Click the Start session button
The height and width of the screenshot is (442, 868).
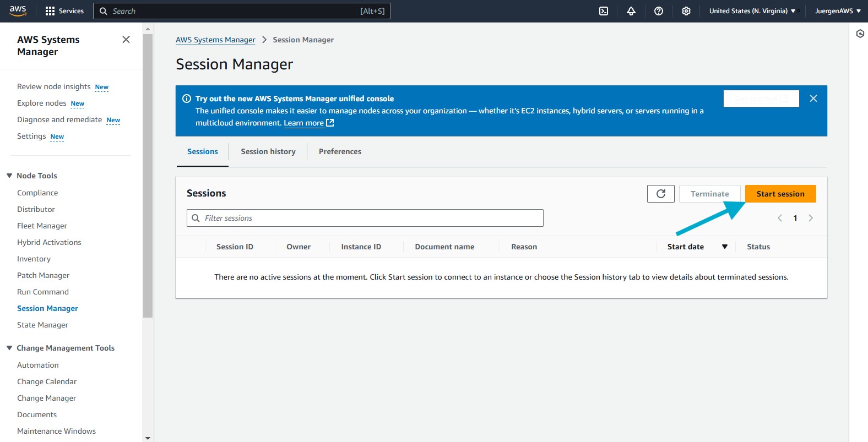(x=780, y=194)
